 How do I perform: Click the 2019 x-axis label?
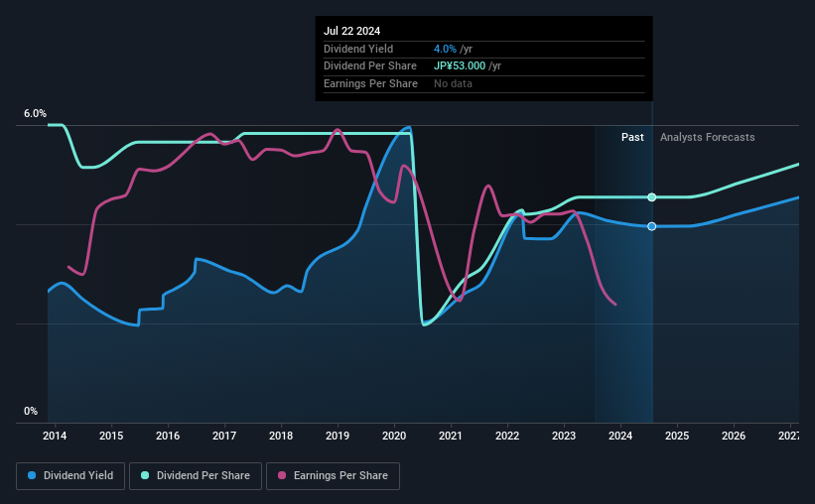tap(338, 436)
